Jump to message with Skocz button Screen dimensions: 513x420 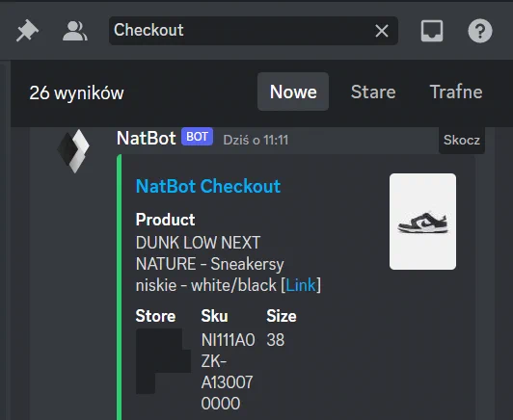tap(462, 140)
